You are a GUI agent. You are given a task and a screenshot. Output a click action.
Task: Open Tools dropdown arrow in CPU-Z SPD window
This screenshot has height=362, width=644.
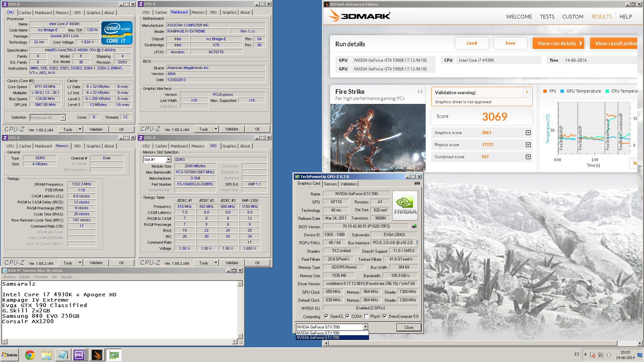[x=216, y=262]
